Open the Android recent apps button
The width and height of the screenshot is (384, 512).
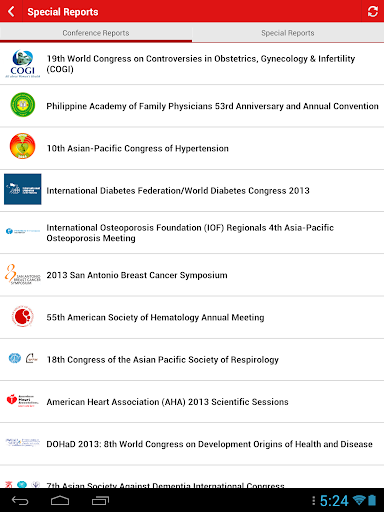(x=100, y=500)
